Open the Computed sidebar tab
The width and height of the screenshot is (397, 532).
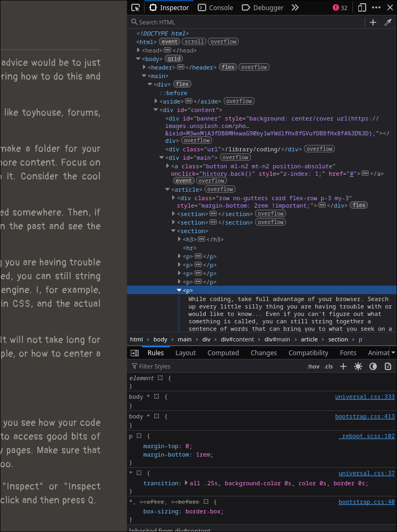pos(223,353)
